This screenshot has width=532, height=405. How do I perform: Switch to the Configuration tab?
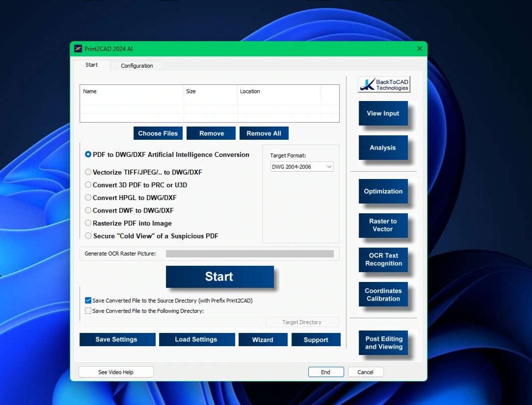(x=137, y=65)
